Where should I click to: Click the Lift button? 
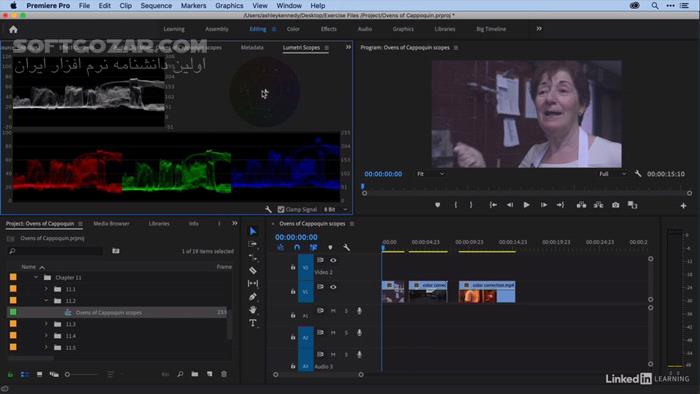coord(581,205)
